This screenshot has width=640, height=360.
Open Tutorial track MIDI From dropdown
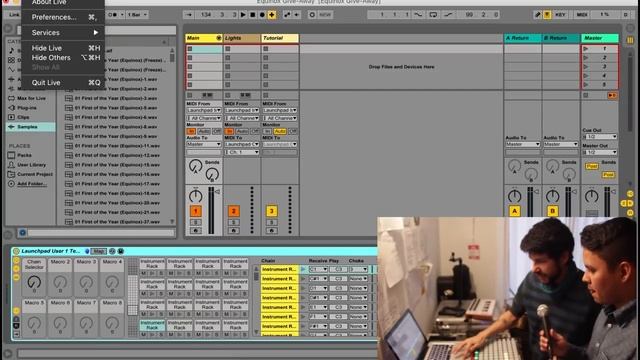point(280,110)
